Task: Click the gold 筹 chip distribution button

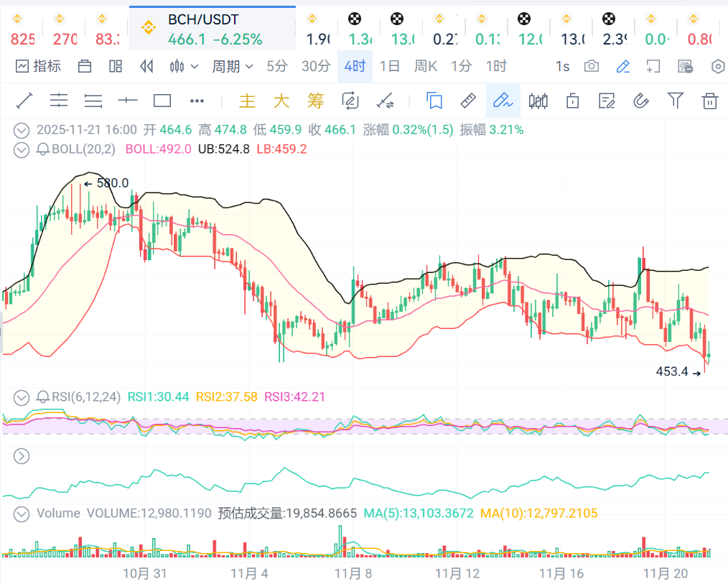Action: [x=315, y=101]
